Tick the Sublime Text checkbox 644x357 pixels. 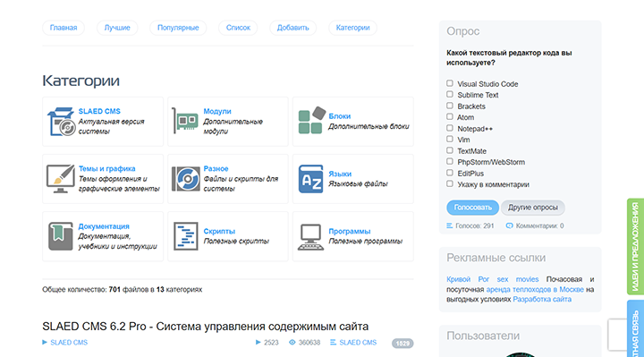point(450,95)
